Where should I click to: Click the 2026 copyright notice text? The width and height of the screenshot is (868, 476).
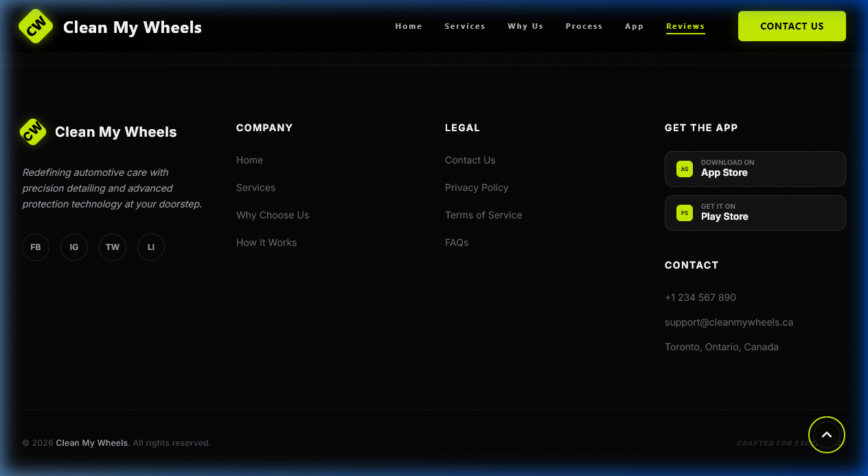click(x=116, y=443)
